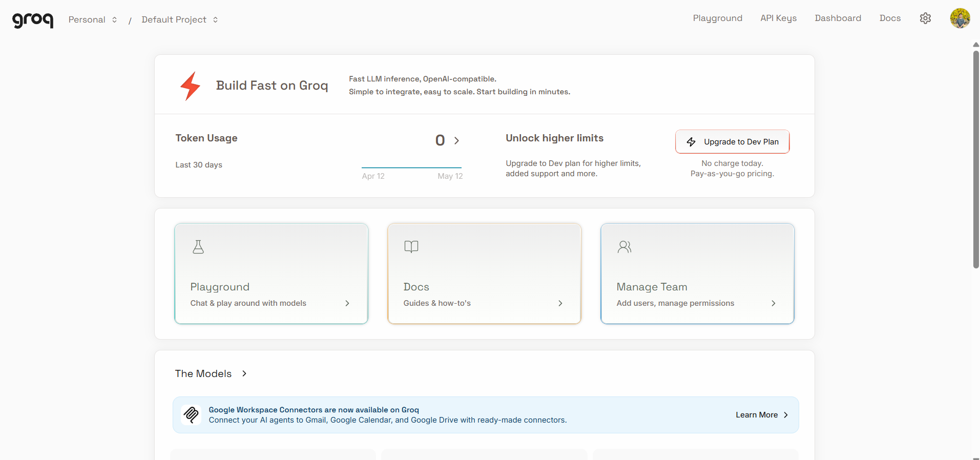Click the Docs open-book icon
Viewport: 980px width, 460px height.
tap(411, 247)
